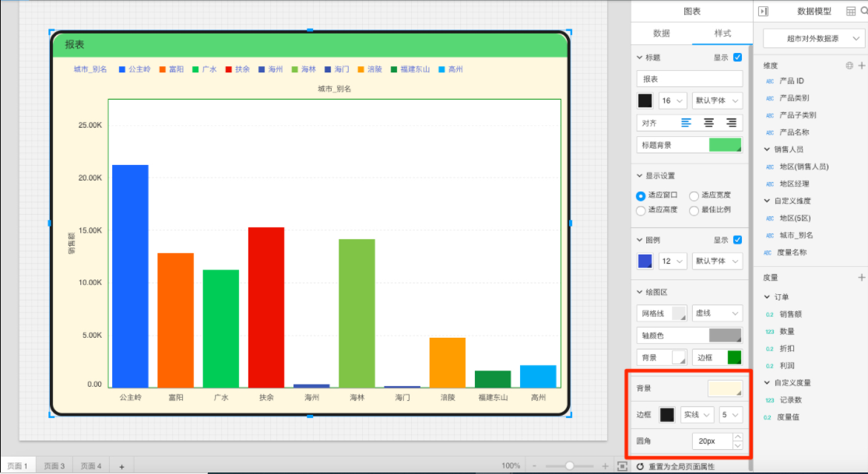Viewport: 868px width, 474px height.
Task: Click the 123 icon of 记录数
Action: [x=769, y=400]
